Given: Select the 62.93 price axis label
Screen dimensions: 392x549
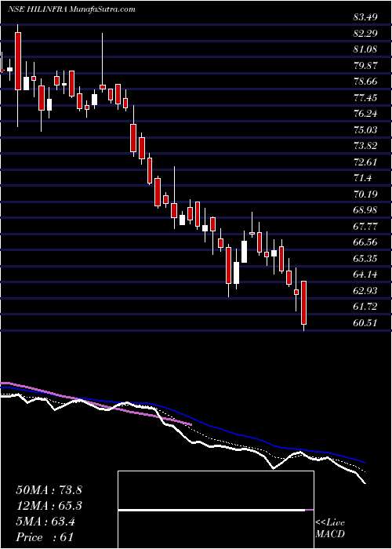Looking at the screenshot, I should (365, 291).
